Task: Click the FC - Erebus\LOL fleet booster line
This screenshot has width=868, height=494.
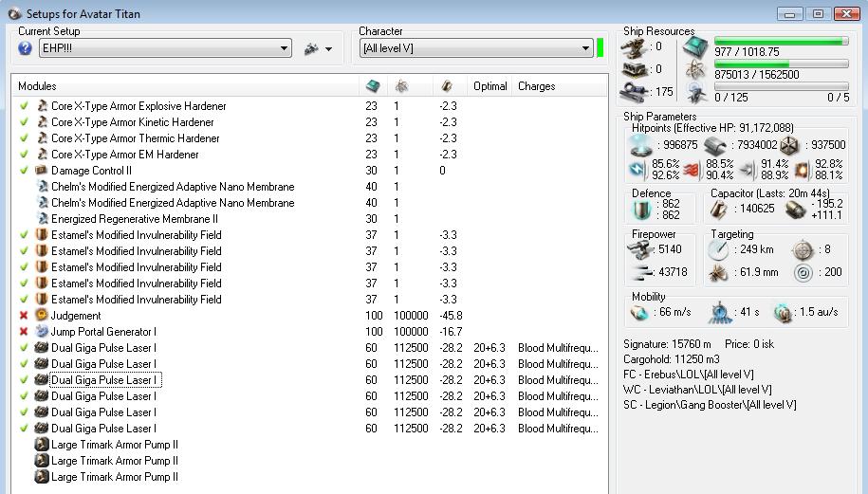Action: (x=688, y=375)
